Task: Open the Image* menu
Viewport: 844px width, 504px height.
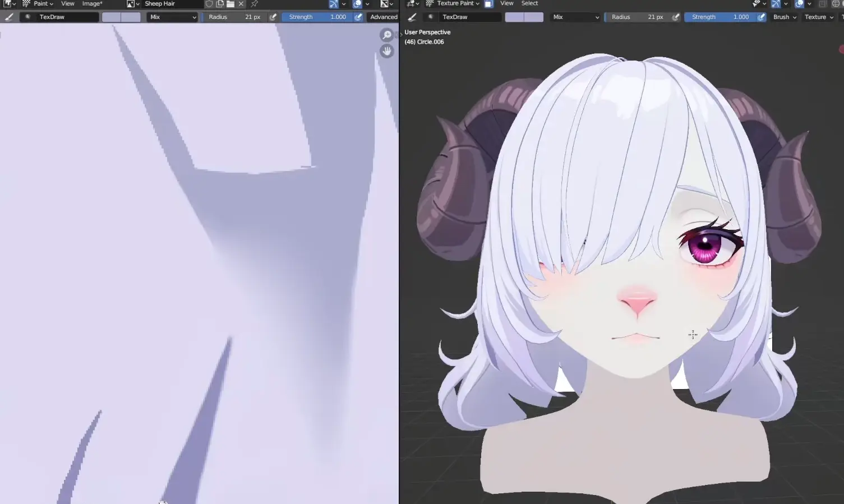Action: 92,3
